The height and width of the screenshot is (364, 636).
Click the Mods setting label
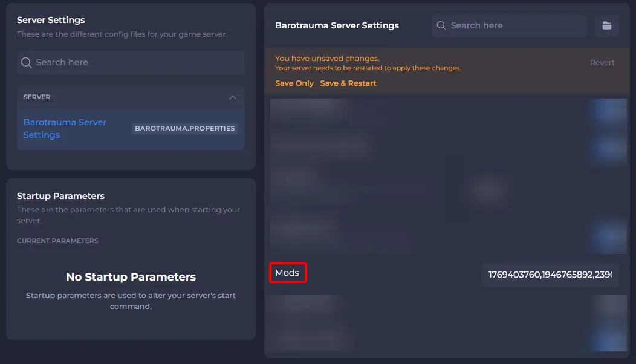(287, 273)
